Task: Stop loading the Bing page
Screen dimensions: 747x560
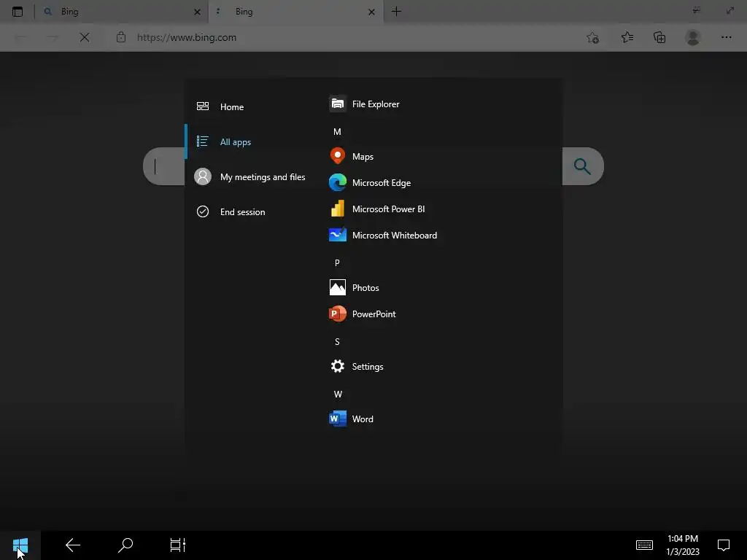Action: tap(85, 37)
